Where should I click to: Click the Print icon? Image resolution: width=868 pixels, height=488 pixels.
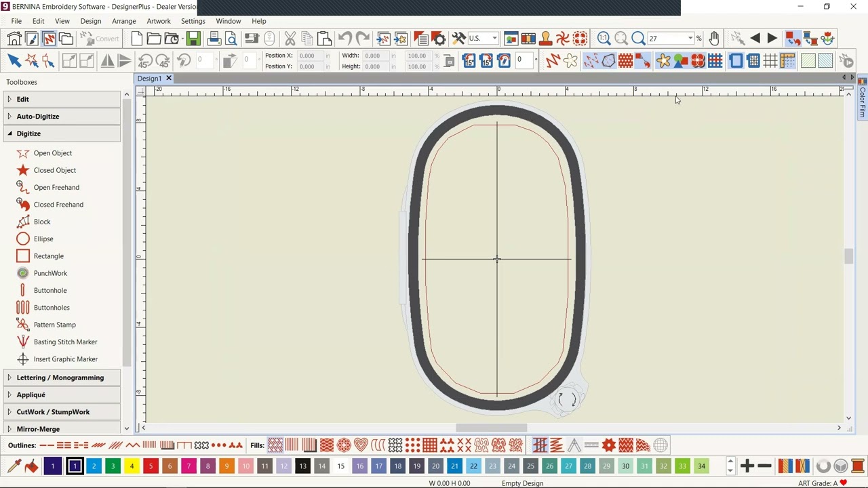(x=214, y=39)
